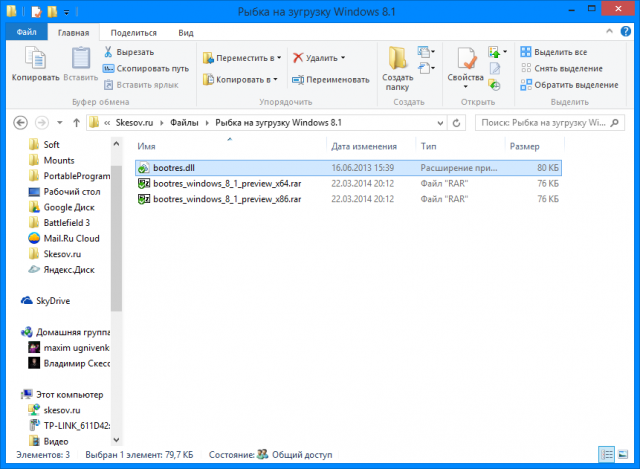Screen dimensions: 640x469
Task: Open Skesov.ru folder in navigation pane
Action: 56,254
